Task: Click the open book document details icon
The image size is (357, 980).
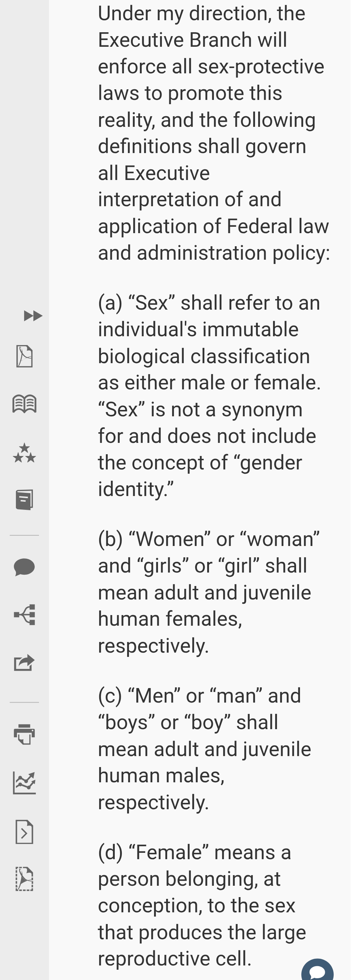Action: (x=24, y=404)
